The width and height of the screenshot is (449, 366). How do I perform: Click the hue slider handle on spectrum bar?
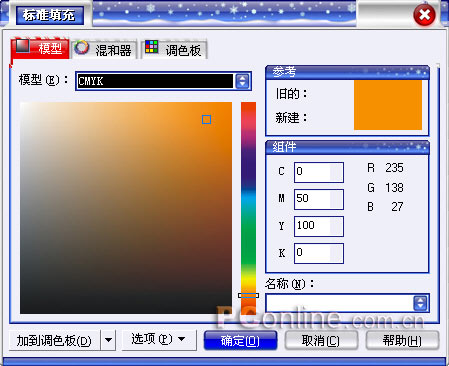[248, 295]
